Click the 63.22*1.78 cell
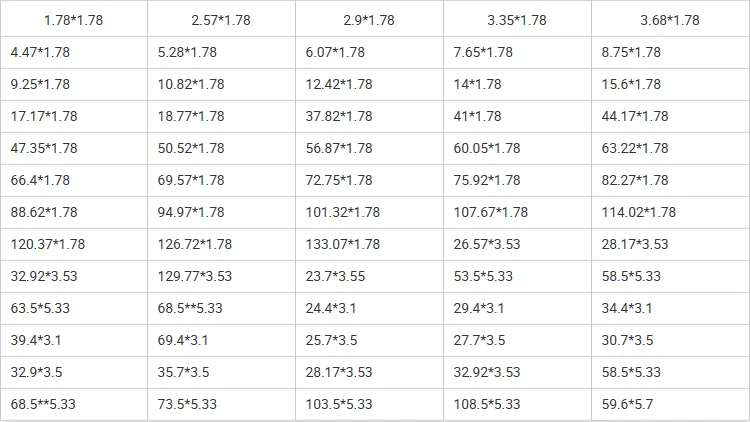The image size is (750, 422). pos(670,148)
